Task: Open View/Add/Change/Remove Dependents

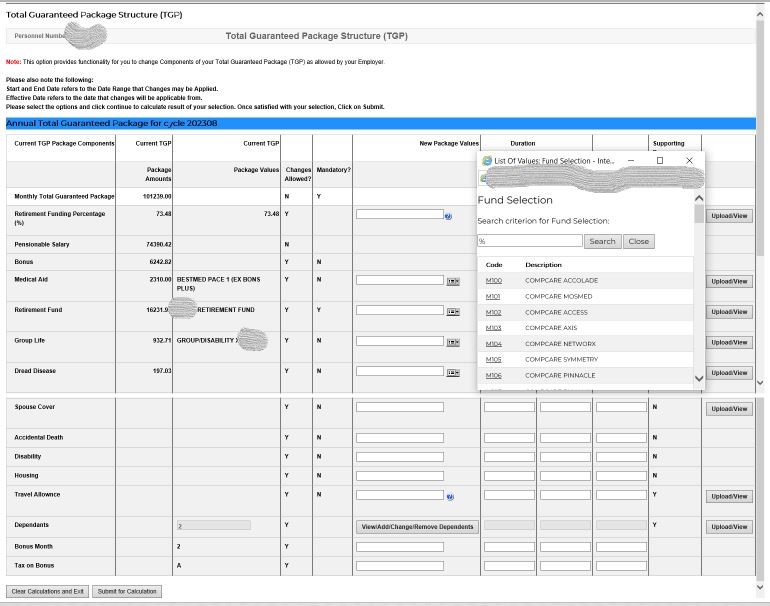Action: pos(417,527)
